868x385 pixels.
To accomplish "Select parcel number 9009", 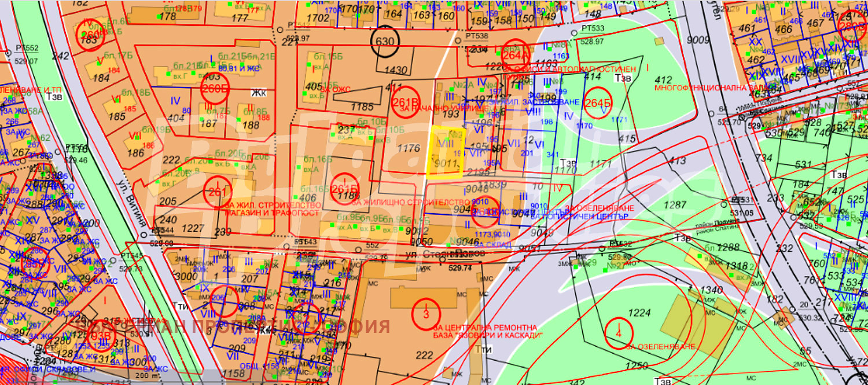I will [x=698, y=40].
